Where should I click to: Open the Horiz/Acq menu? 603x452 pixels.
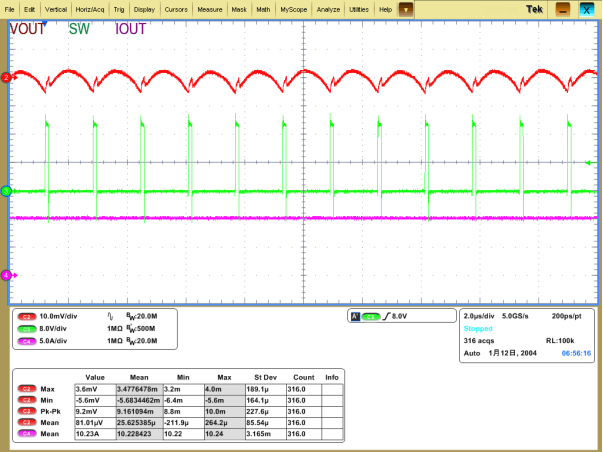pos(90,8)
